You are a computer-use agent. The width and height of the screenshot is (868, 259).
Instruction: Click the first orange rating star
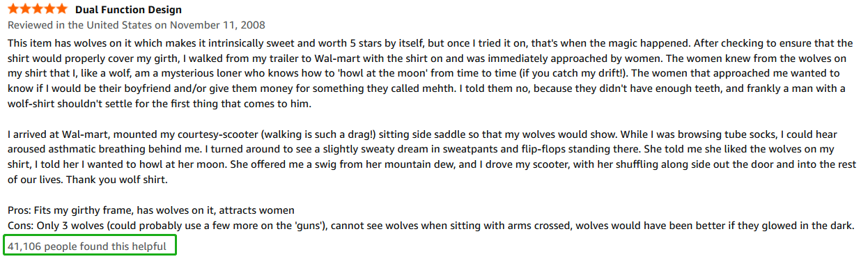(13, 10)
